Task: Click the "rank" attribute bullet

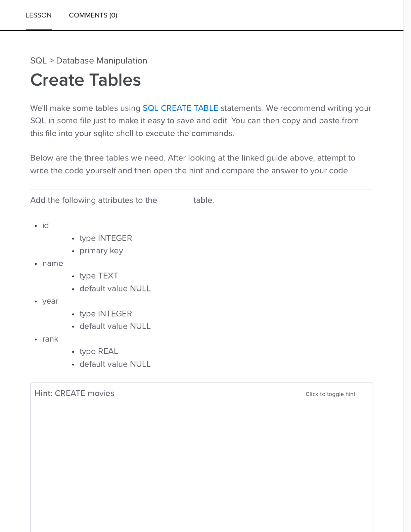Action: [50, 339]
